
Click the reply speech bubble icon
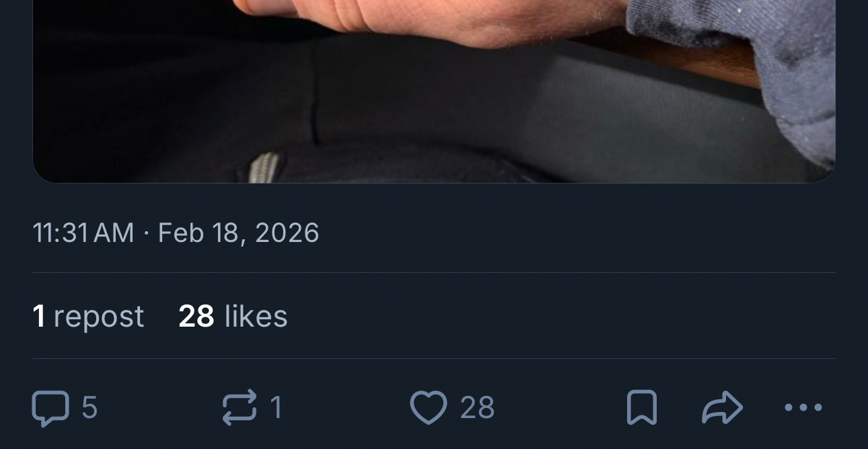point(50,408)
